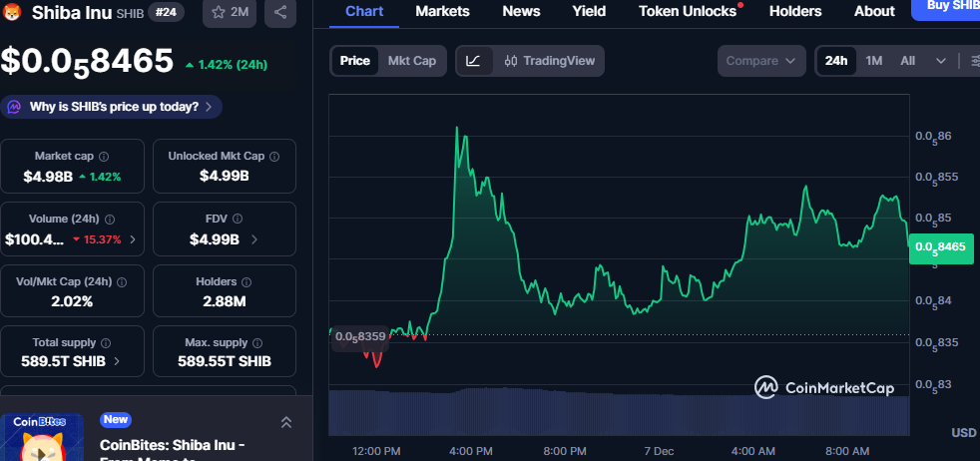Expand Volume (24h) details arrow
The width and height of the screenshot is (980, 461).
coord(133,239)
